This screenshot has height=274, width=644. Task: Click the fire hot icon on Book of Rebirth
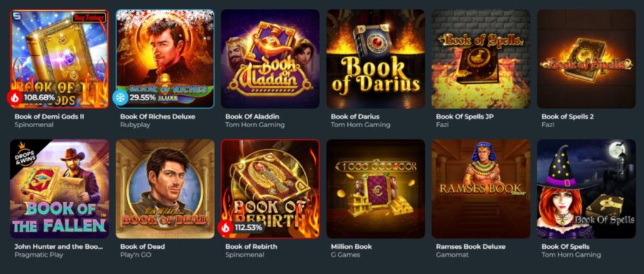226,227
